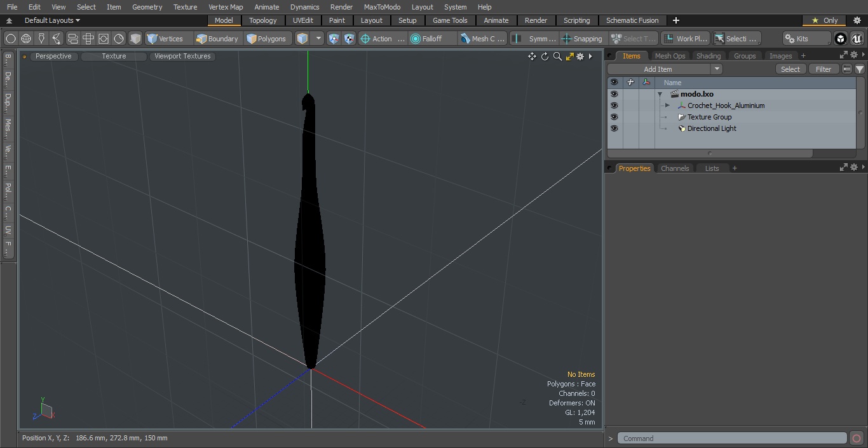The image size is (868, 448).
Task: Open the MaxToModo menu
Action: [x=382, y=7]
